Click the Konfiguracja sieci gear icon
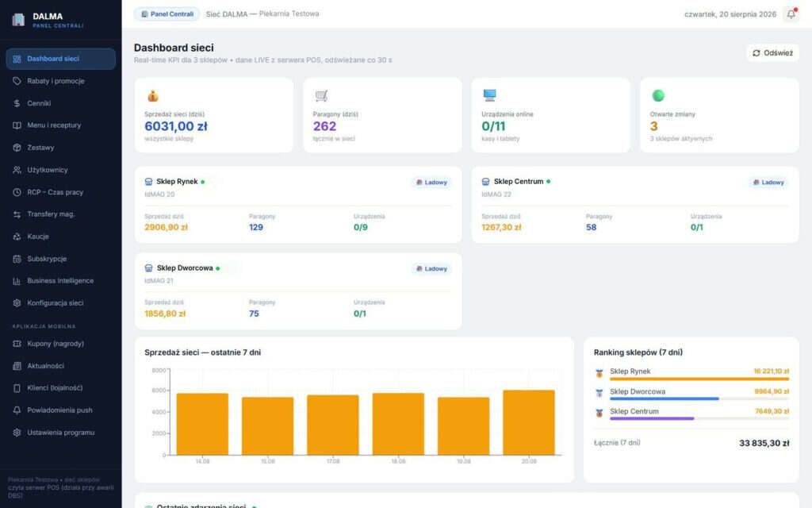The image size is (812, 508). click(17, 302)
